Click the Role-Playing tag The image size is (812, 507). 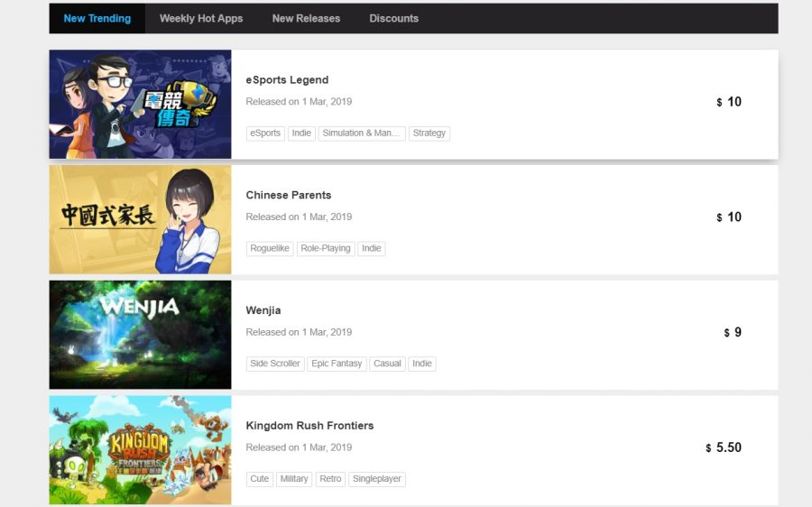[x=326, y=248]
